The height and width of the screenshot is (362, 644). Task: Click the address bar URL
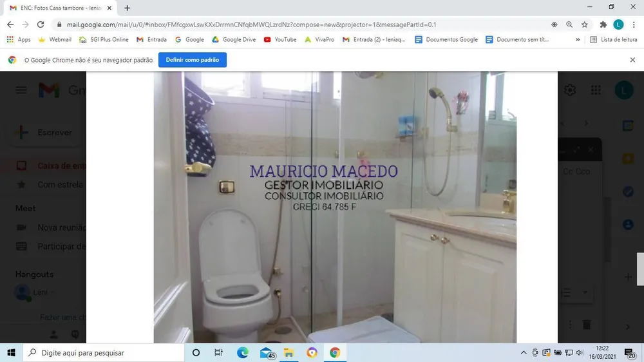click(x=251, y=24)
